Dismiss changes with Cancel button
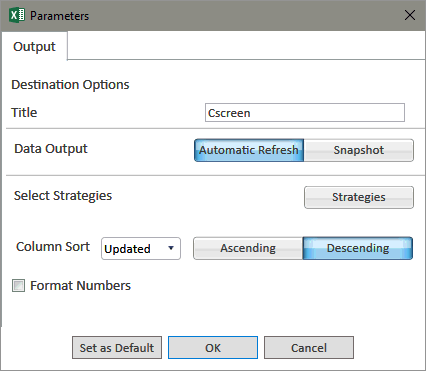 (309, 348)
